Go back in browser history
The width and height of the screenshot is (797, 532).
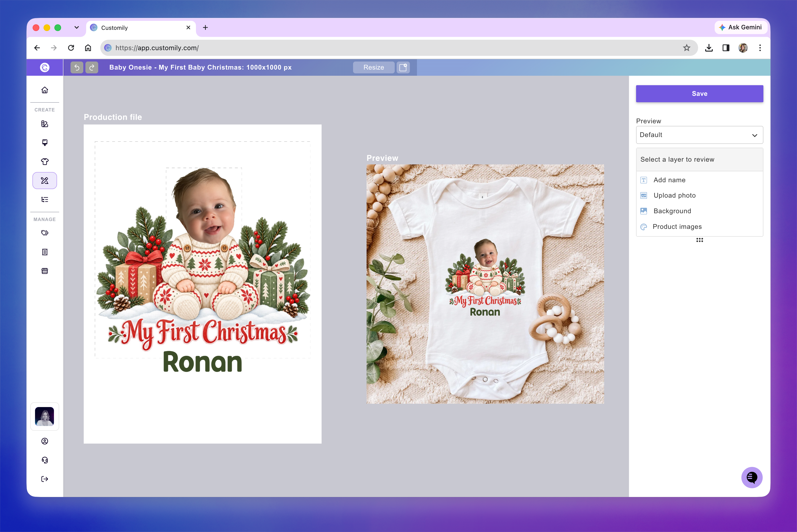click(37, 48)
